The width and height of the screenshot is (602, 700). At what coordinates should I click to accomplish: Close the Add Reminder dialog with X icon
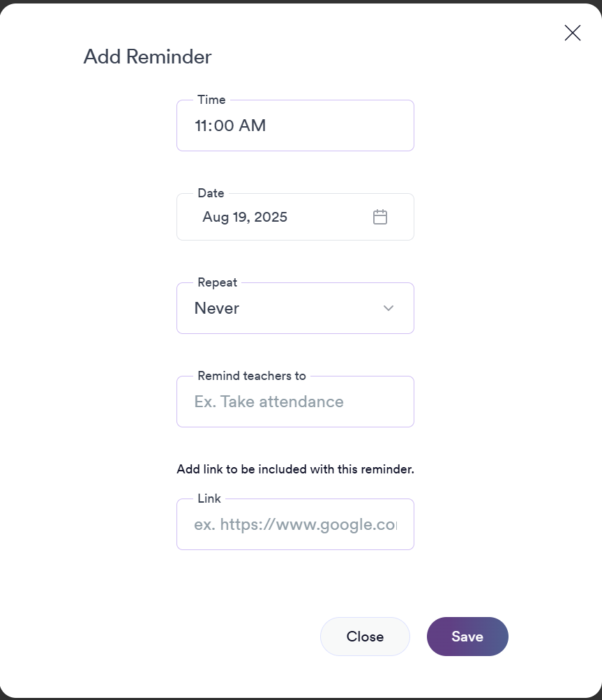tap(573, 33)
